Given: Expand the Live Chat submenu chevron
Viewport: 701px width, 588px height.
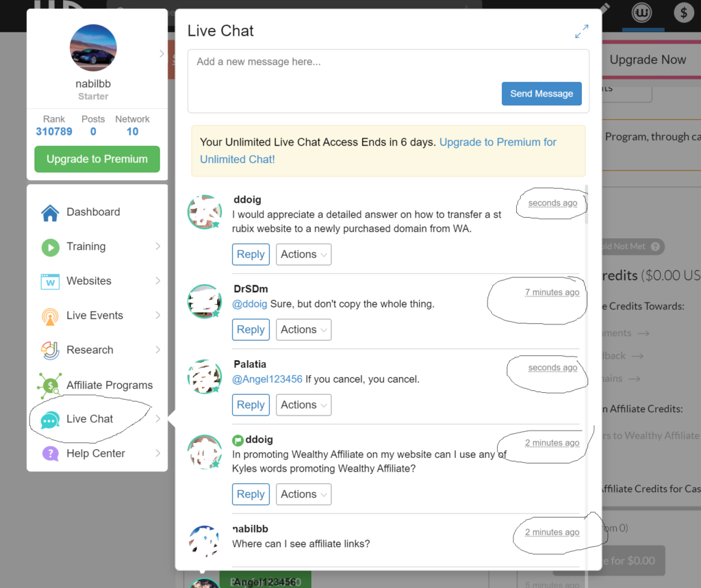Looking at the screenshot, I should pos(158,419).
